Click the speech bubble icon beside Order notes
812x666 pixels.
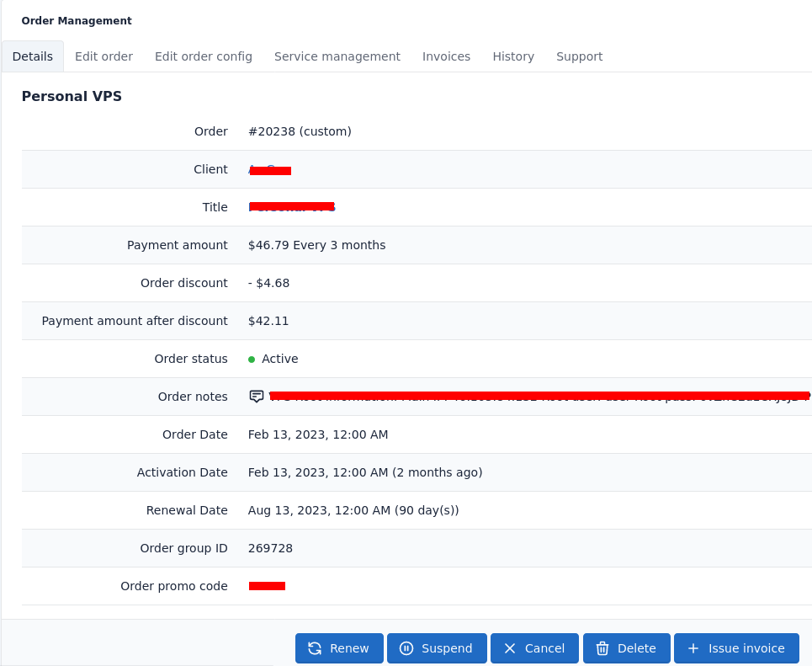point(256,396)
